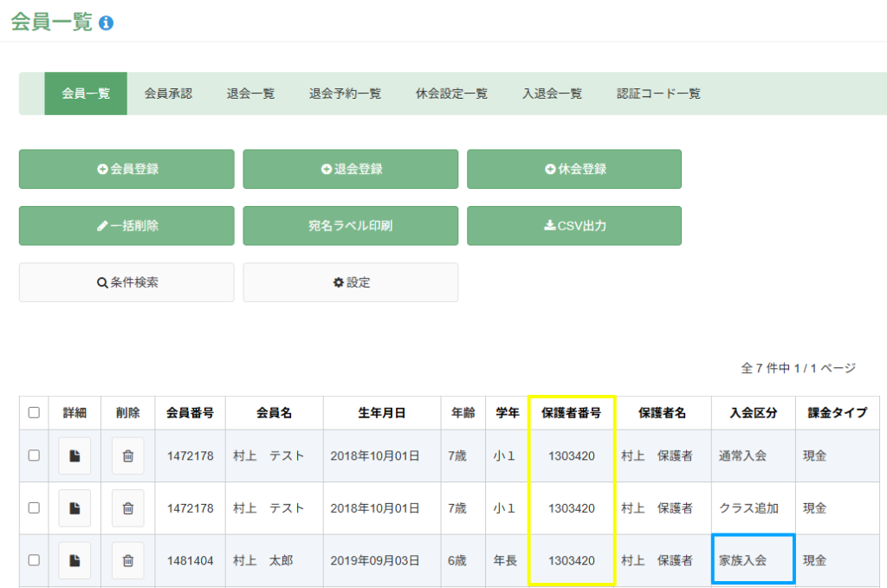Screen dimensions: 887x588
Task: Click trash icon for member 村上 太郎
Action: 127,560
